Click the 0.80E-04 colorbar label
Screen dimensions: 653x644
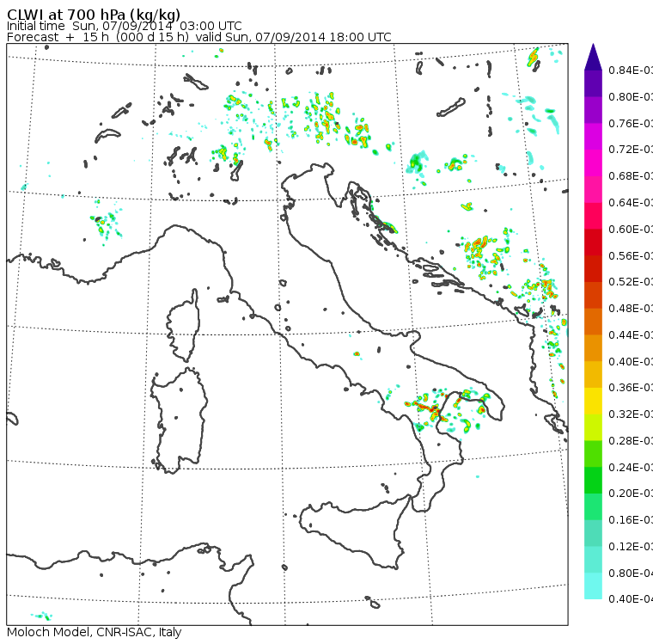tap(631, 573)
